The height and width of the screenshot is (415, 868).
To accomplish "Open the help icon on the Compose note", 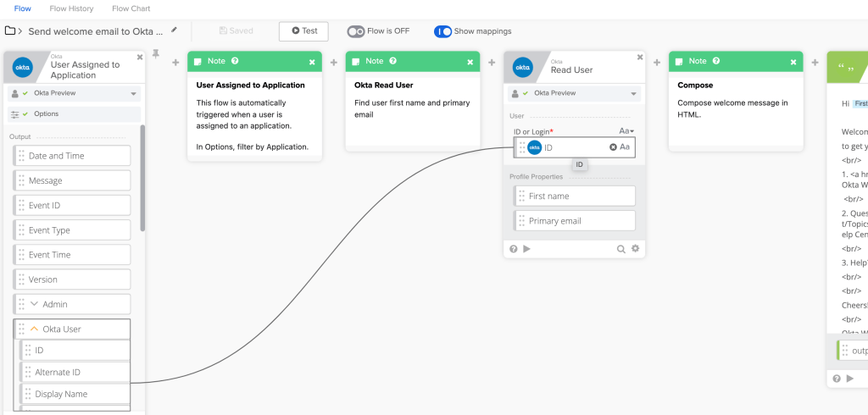I will point(716,61).
